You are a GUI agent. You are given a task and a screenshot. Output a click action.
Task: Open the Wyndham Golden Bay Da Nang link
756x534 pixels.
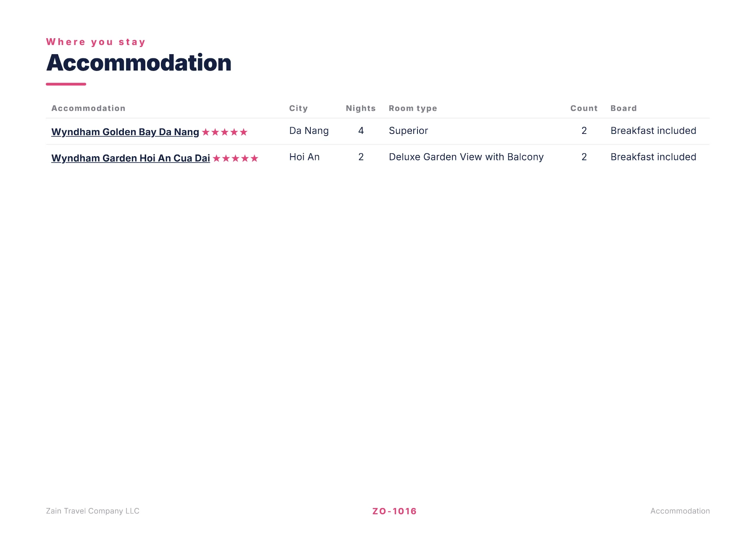125,132
